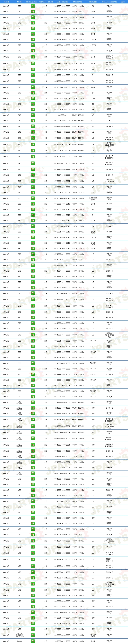Click the fuel icon in the S70 105kW / 143KM row
Image resolution: width=128 pixels, height=644 pixels.
[x=33, y=260]
